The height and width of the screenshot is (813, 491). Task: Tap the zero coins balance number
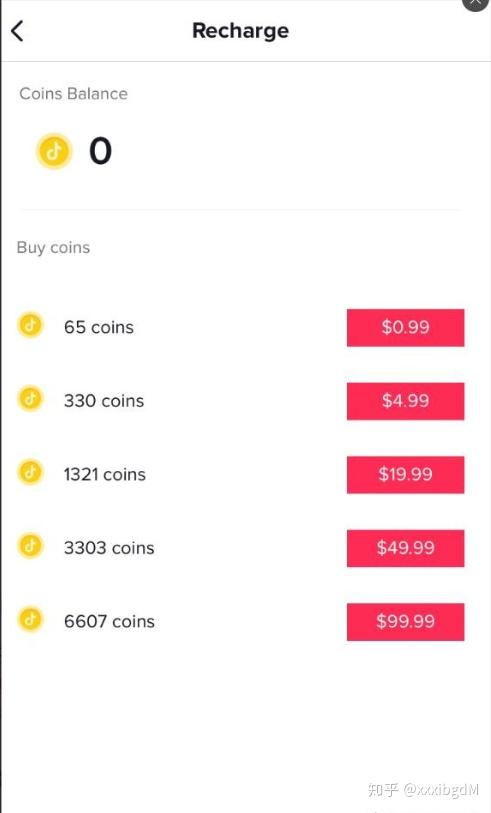click(101, 151)
